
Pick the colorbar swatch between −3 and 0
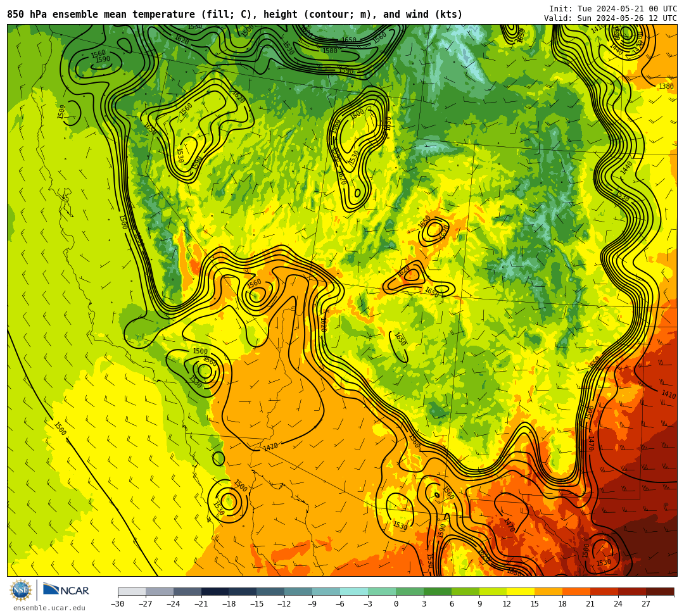(x=382, y=591)
